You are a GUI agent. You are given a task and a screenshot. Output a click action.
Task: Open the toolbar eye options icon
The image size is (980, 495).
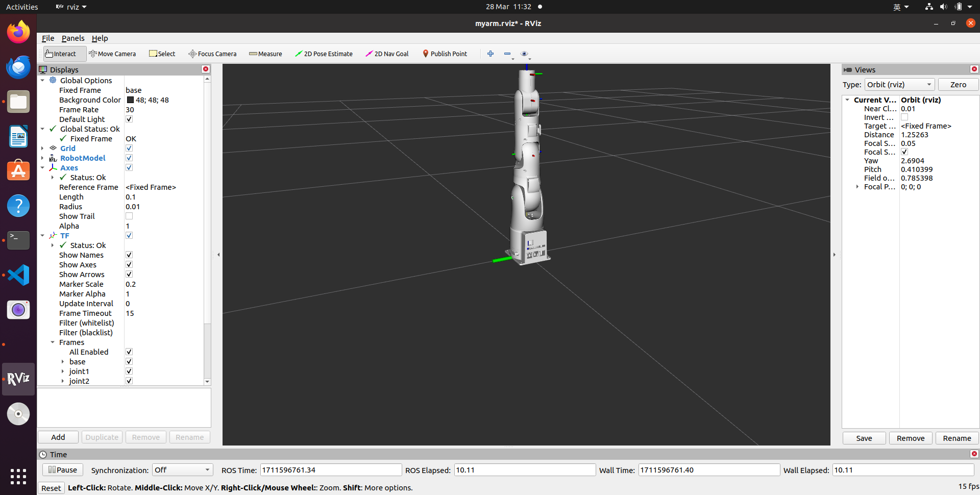[524, 54]
